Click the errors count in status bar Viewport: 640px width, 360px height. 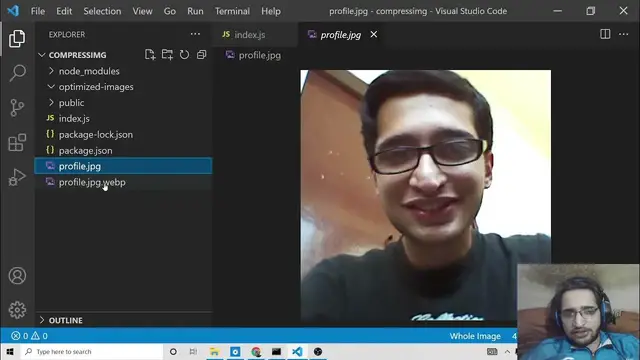point(20,336)
